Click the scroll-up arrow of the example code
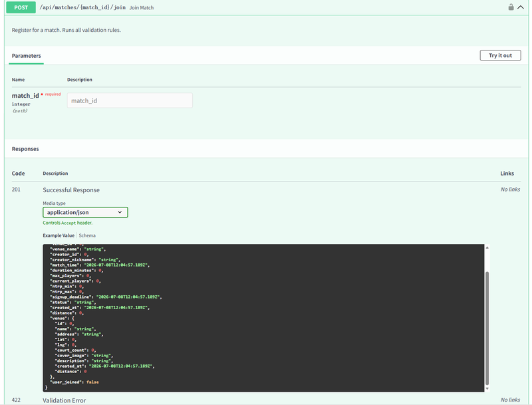 tap(487, 247)
